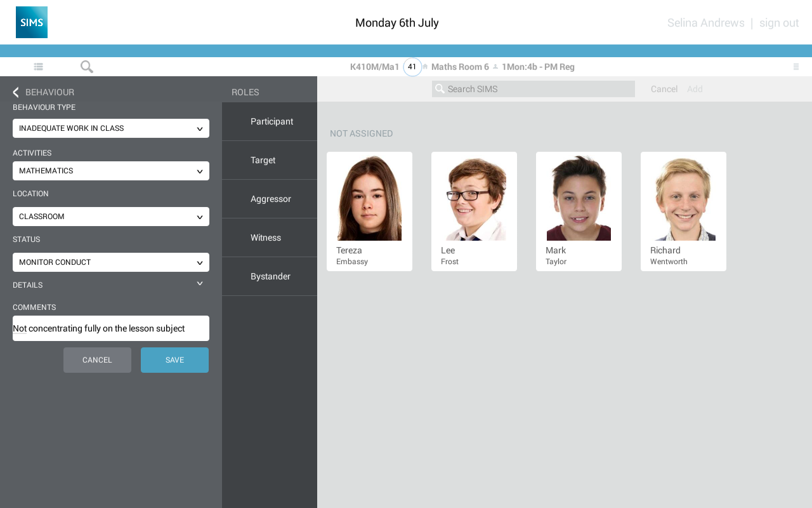This screenshot has width=812, height=508.
Task: Open the Location dropdown showing Classroom
Action: [x=111, y=217]
